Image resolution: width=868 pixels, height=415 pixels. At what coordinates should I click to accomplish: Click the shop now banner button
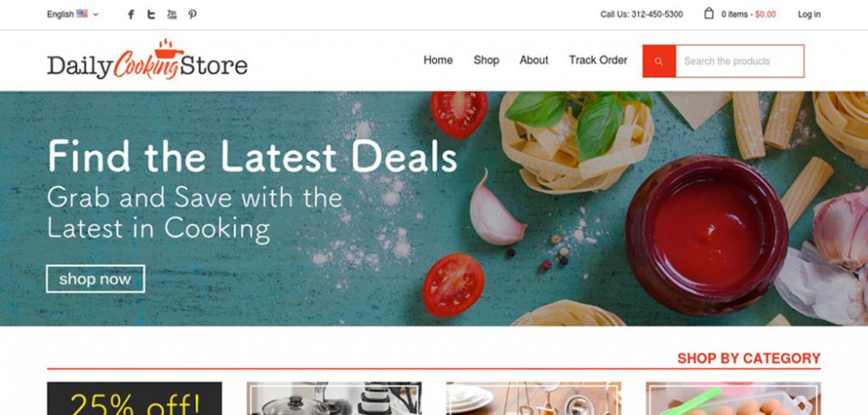(95, 278)
